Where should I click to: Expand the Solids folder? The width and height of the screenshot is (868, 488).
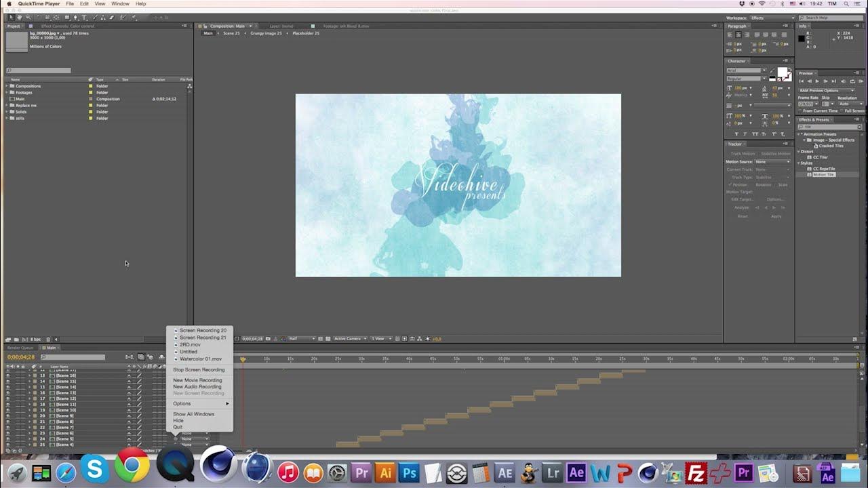7,112
